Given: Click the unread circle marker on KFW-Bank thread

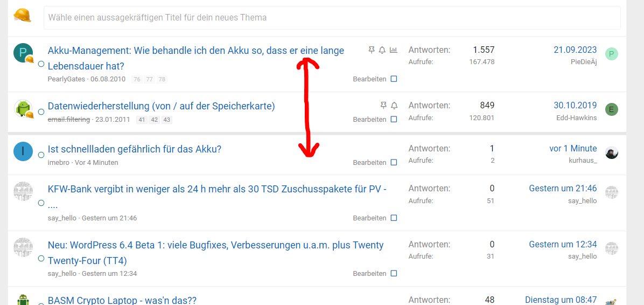Looking at the screenshot, I should (x=41, y=203).
